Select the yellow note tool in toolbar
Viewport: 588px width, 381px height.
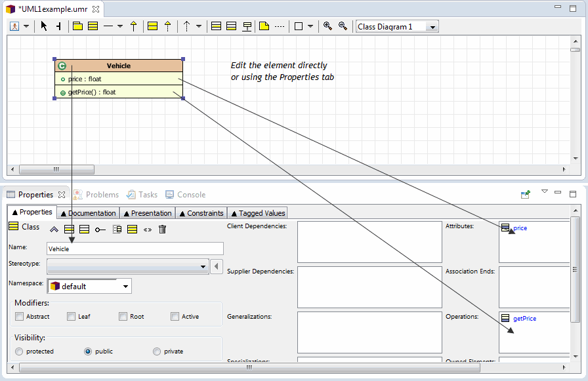click(264, 26)
